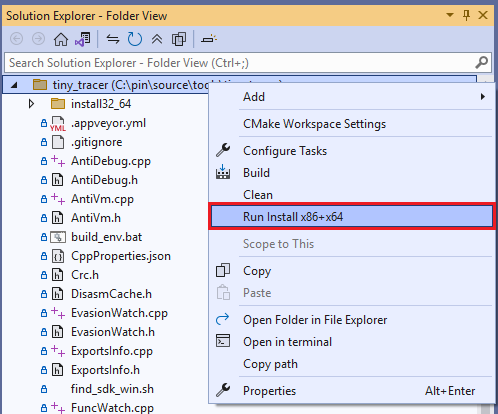This screenshot has height=414, width=498.
Task: Select ExportsInfo.h header file
Action: [x=105, y=370]
